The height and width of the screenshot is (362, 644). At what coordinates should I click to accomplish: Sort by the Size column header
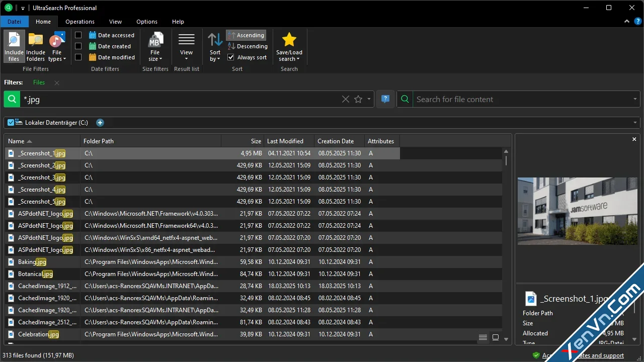point(243,141)
